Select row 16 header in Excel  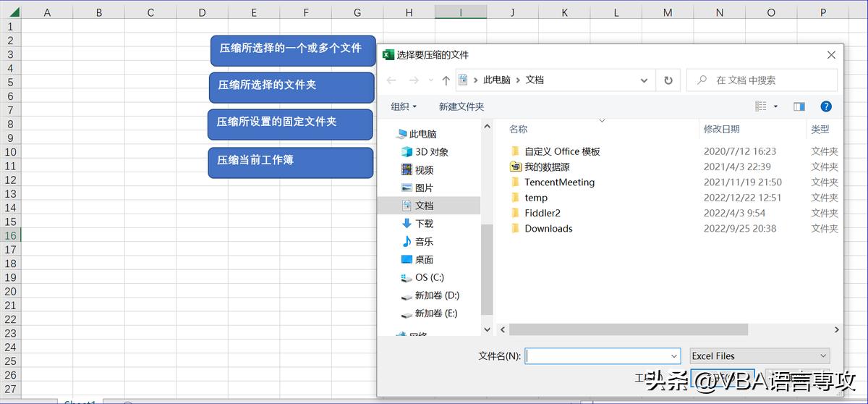pos(10,235)
